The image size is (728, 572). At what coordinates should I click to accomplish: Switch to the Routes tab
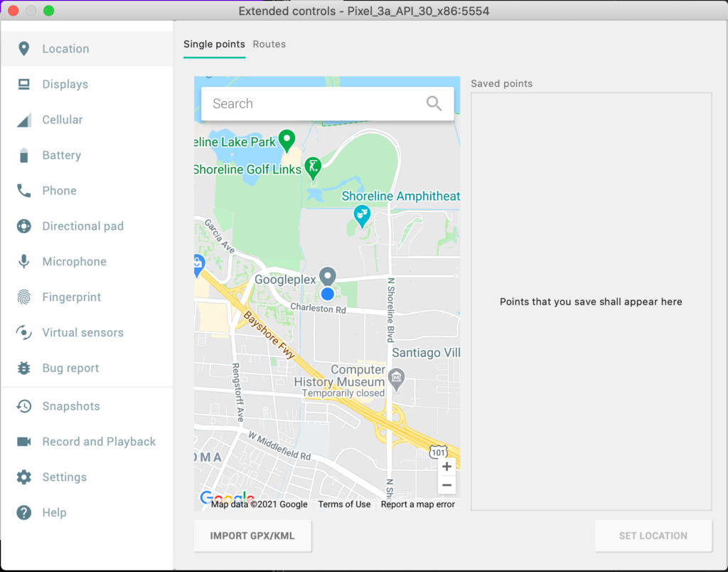pos(269,44)
